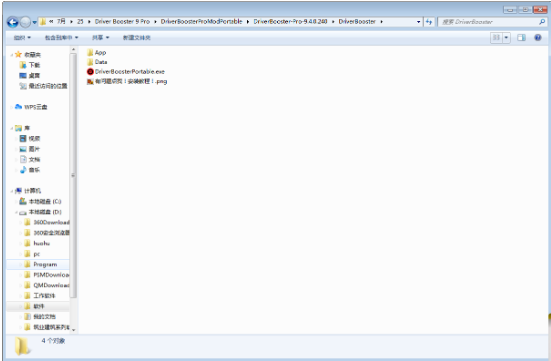Click the final DriverBooster breadcrumb
The image size is (551, 361).
coord(357,22)
